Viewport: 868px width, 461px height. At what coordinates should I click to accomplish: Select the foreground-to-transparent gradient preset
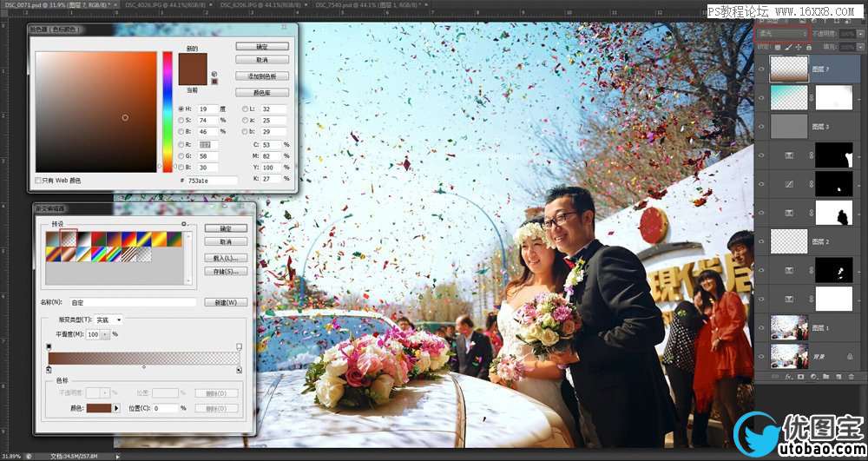click(68, 239)
